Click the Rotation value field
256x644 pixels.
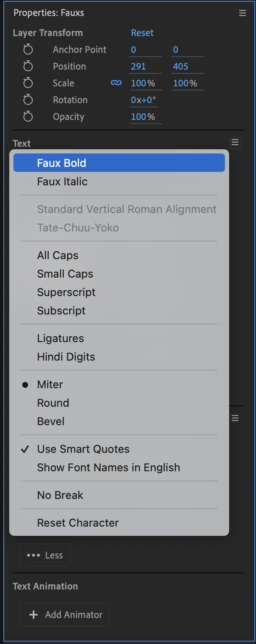click(x=143, y=100)
